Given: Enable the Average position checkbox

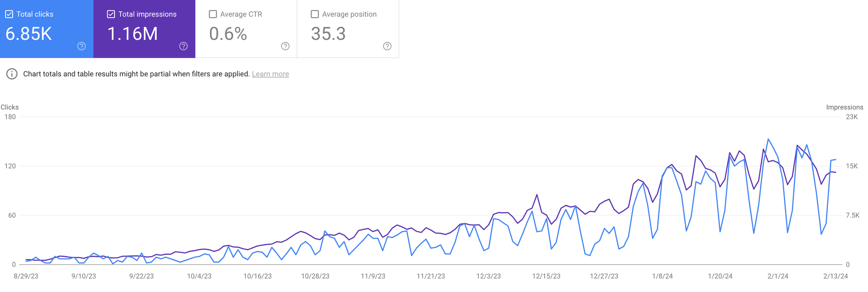Looking at the screenshot, I should [315, 14].
